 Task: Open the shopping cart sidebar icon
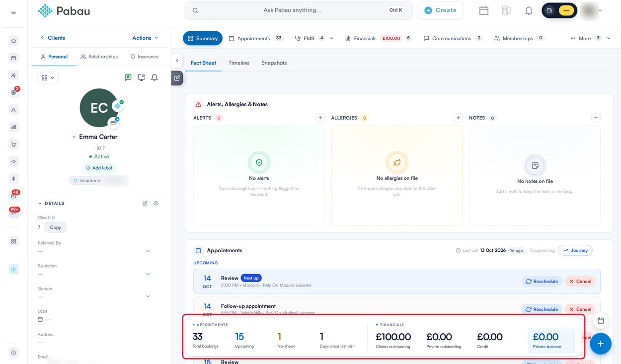[x=13, y=145]
